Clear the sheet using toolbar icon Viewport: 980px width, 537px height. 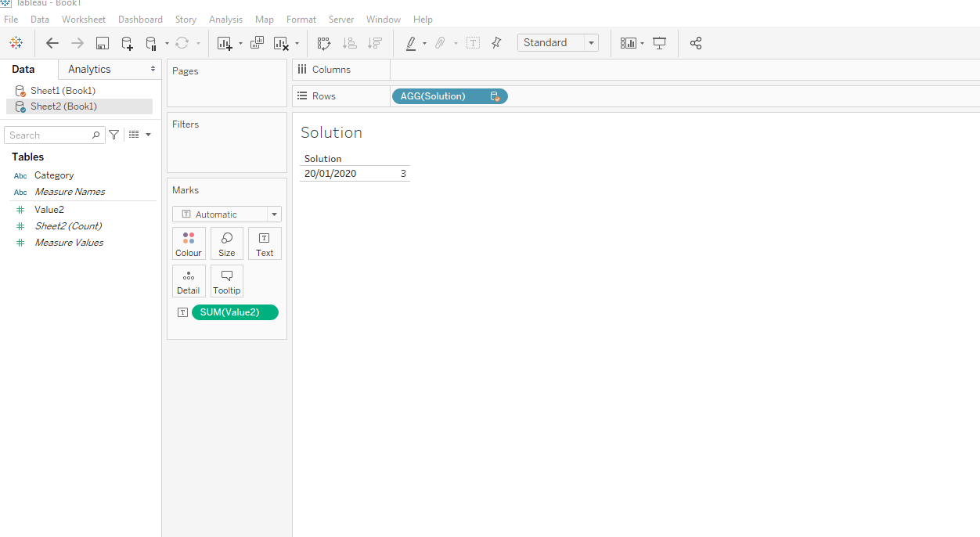click(281, 43)
